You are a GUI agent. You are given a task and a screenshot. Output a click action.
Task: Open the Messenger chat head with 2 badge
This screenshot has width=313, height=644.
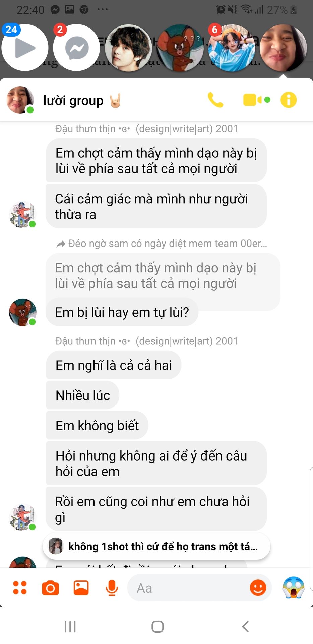pyautogui.click(x=76, y=48)
